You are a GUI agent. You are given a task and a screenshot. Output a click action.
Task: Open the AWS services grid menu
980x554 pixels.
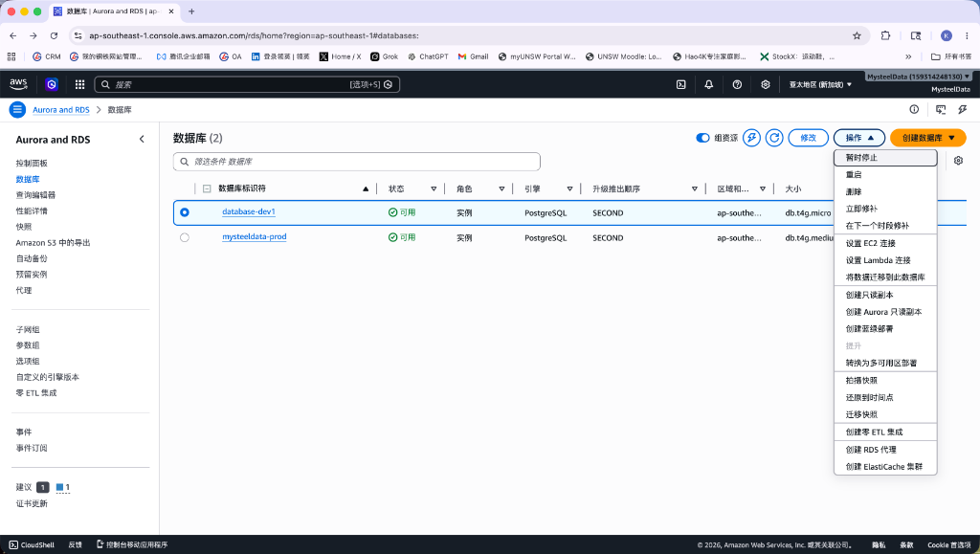click(x=79, y=84)
